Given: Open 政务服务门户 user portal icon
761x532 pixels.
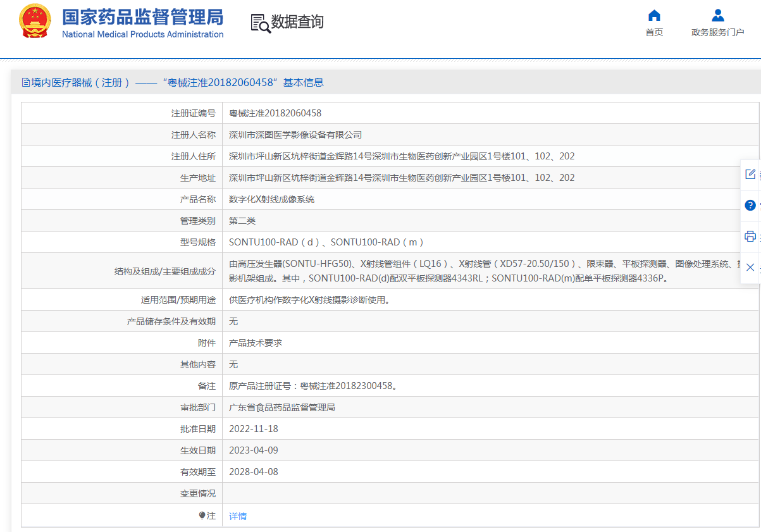Looking at the screenshot, I should click(717, 15).
